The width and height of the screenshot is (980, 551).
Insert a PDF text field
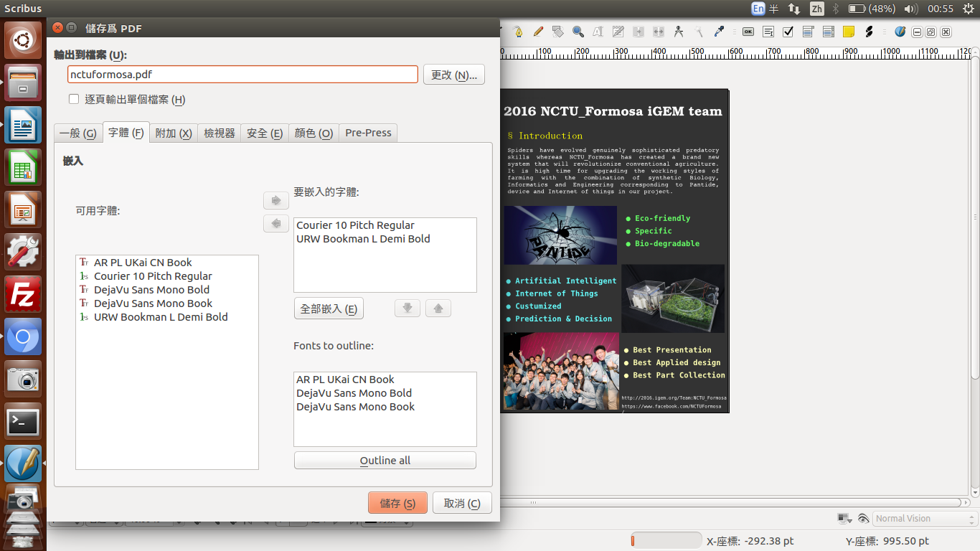pos(768,32)
